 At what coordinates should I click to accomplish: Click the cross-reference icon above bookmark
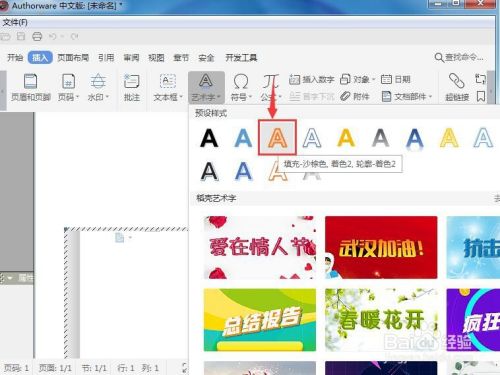pos(480,79)
